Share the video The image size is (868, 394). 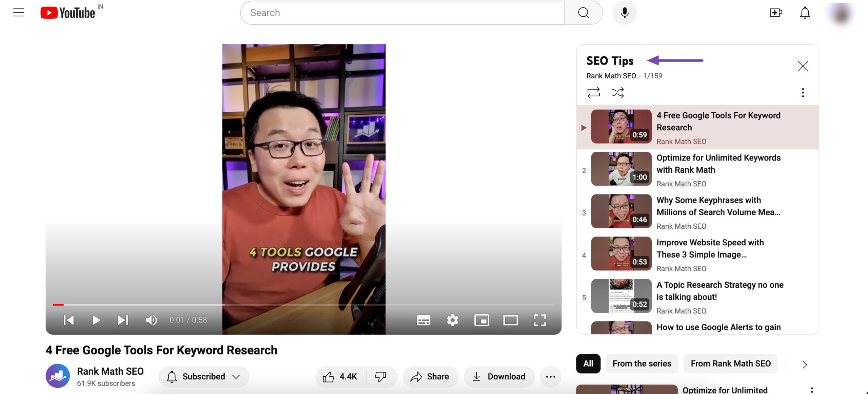pyautogui.click(x=430, y=376)
